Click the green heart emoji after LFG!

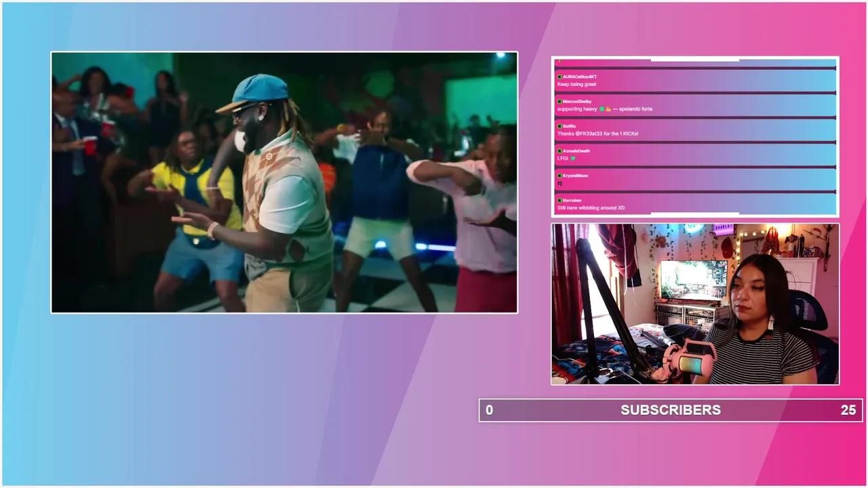[x=572, y=159]
